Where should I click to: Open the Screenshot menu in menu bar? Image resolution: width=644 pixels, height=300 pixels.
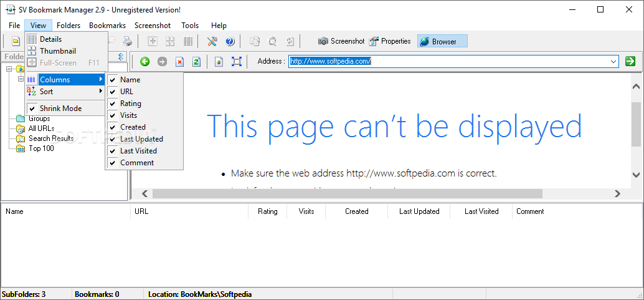pyautogui.click(x=153, y=26)
